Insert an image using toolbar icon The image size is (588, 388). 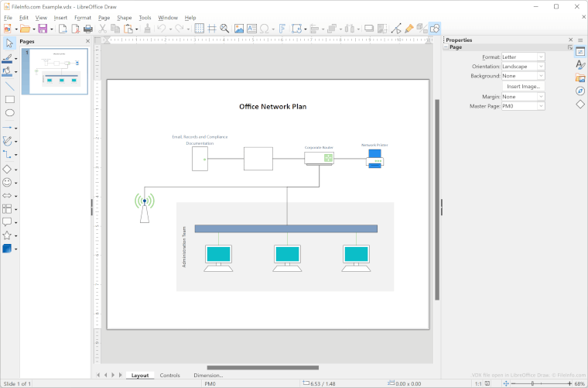[x=239, y=29]
